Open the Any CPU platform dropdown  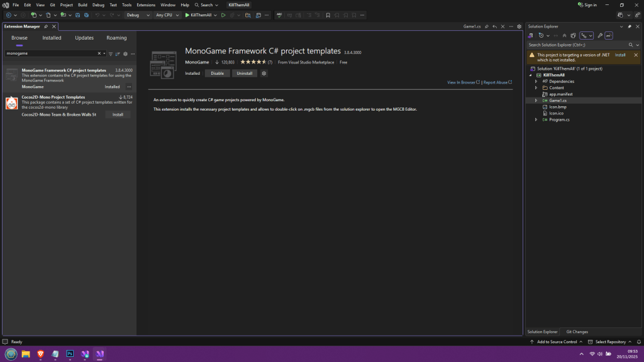(167, 14)
